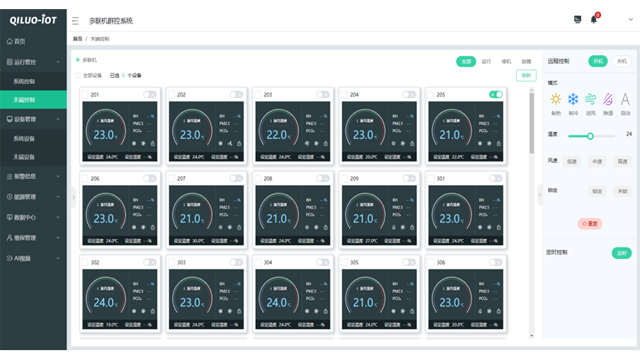The width and height of the screenshot is (640, 360).
Task: Click the device list vertical scrollbar
Action: [531, 122]
